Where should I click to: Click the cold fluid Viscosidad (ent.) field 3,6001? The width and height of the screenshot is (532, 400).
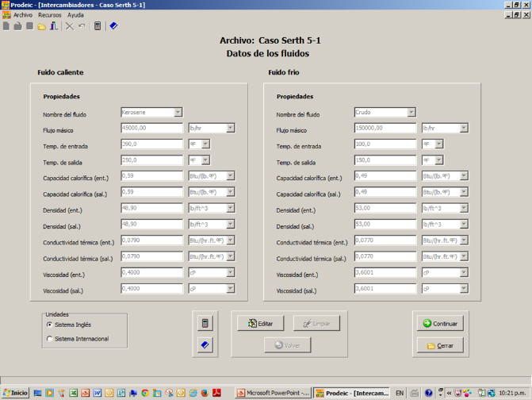click(385, 272)
